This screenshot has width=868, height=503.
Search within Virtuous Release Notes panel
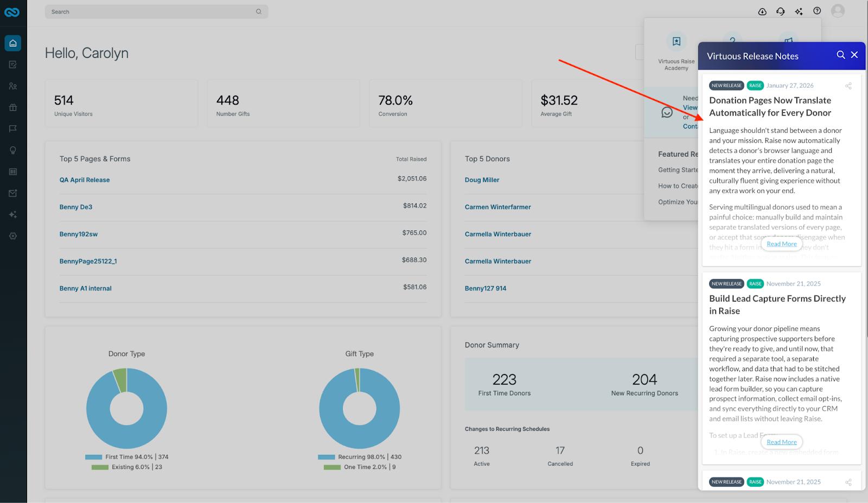(841, 55)
